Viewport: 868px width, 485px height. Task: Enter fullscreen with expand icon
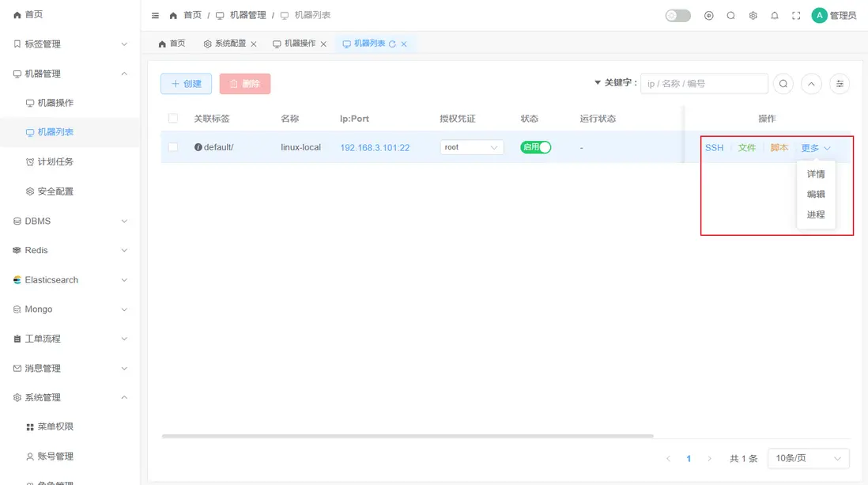pos(796,16)
